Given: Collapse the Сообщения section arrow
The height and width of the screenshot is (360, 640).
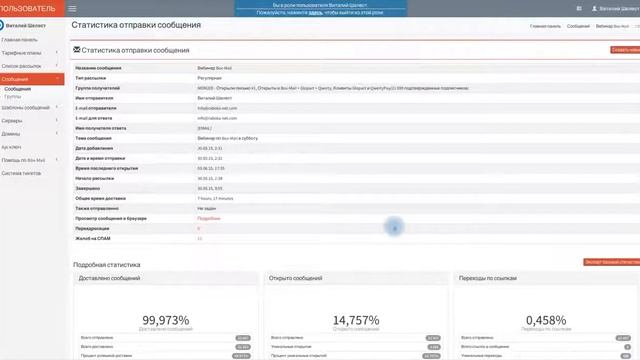Looking at the screenshot, I should [58, 78].
